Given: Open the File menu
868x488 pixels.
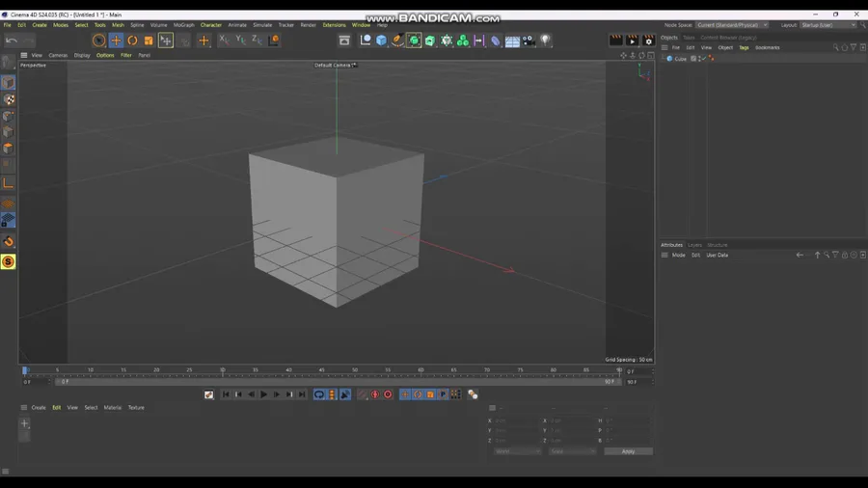Looking at the screenshot, I should coord(7,25).
